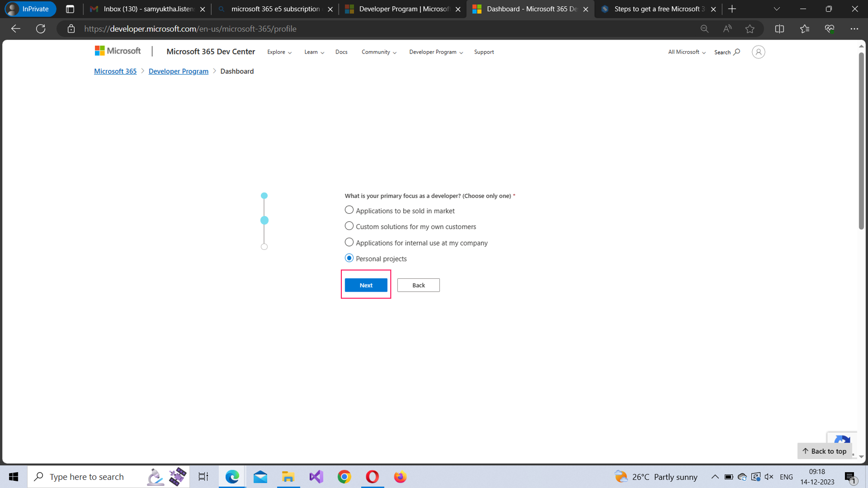This screenshot has height=488, width=868.
Task: Expand the Community menu
Action: (379, 52)
